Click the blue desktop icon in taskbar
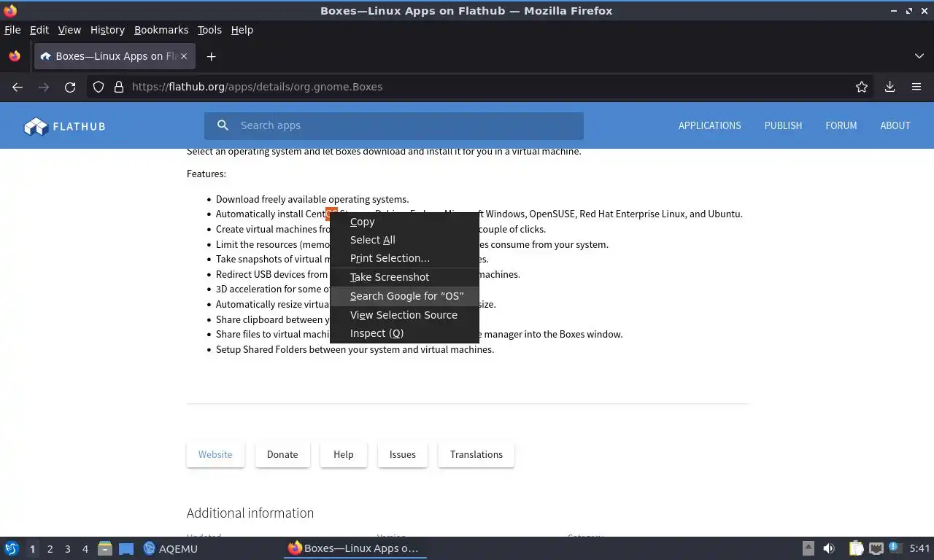Viewport: 934px width, 560px height. tap(126, 548)
